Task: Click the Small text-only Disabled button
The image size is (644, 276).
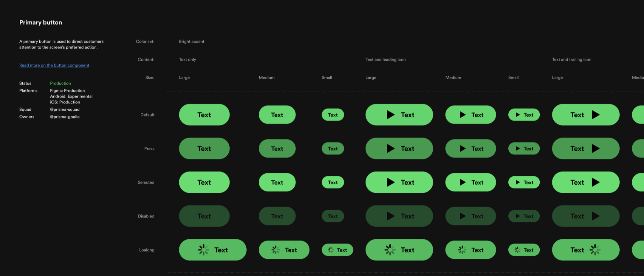Action: coord(332,216)
